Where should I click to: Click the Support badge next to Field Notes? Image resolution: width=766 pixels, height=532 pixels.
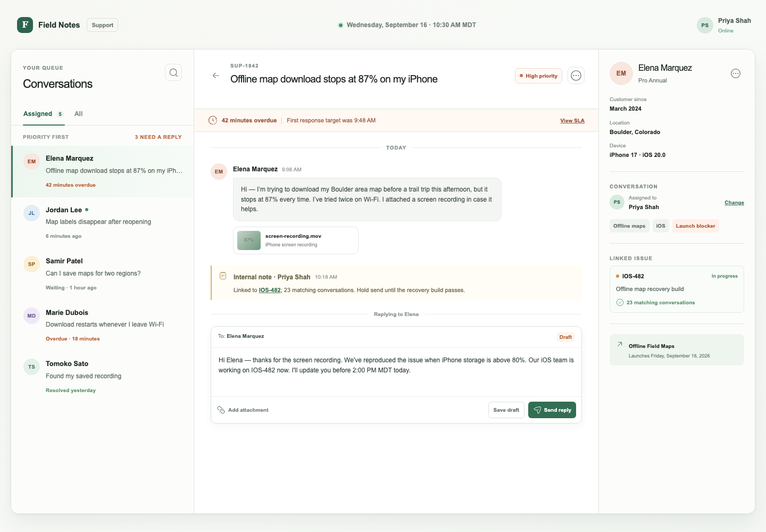tap(102, 25)
